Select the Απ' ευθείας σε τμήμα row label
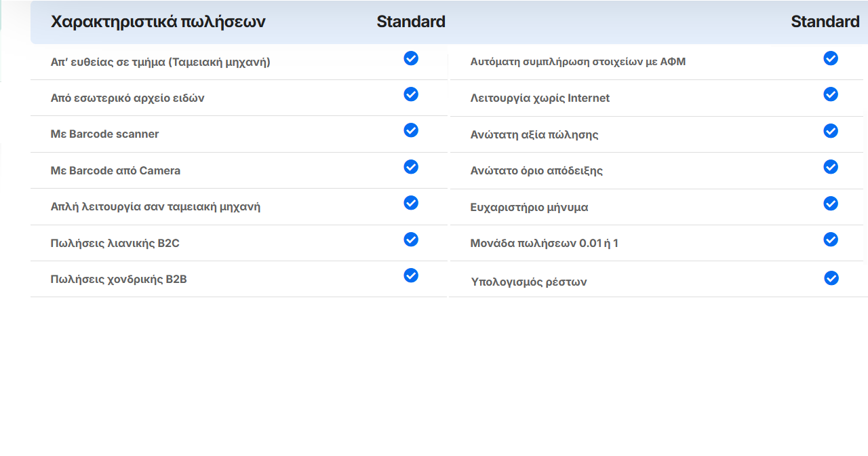 pos(161,62)
